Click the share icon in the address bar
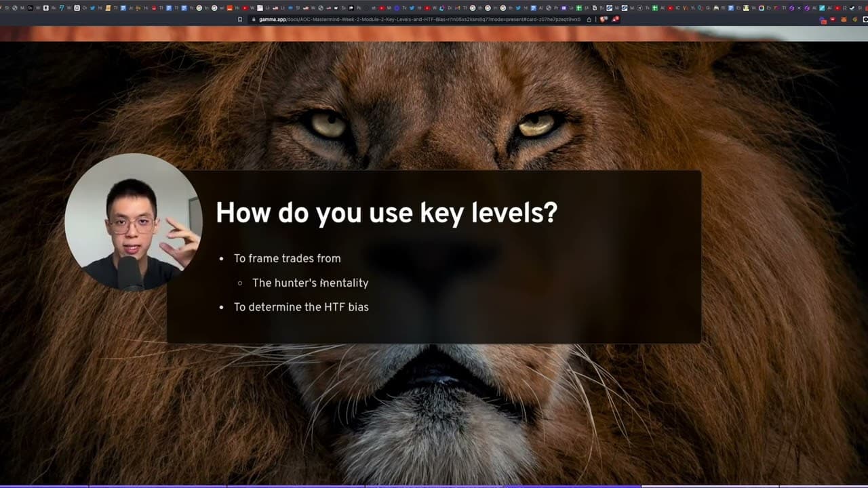The height and width of the screenshot is (488, 868). [589, 19]
